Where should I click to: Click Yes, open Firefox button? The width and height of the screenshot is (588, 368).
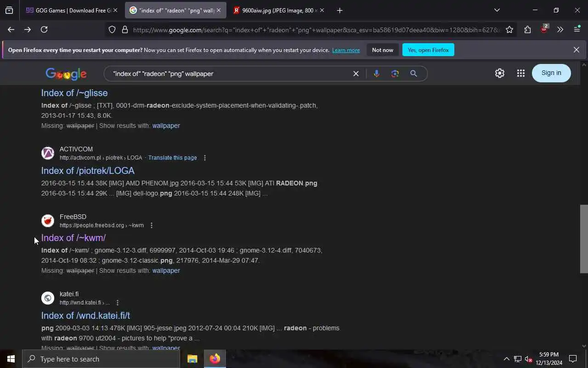pyautogui.click(x=428, y=50)
